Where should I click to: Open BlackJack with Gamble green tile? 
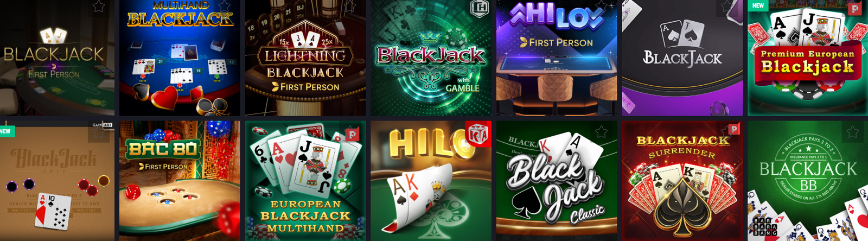click(431, 58)
